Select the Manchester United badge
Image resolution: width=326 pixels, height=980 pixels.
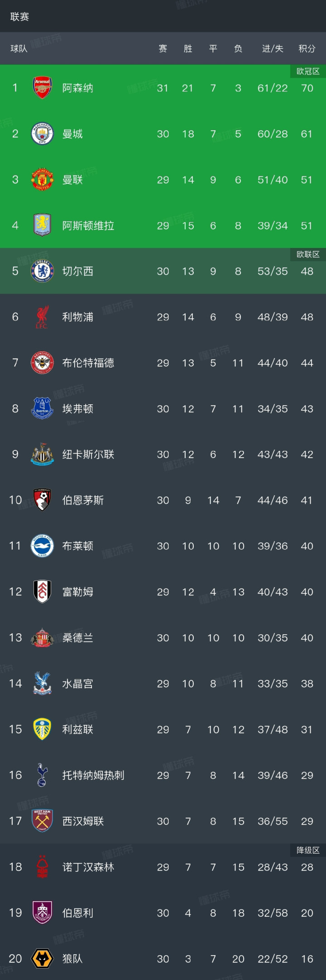42,179
